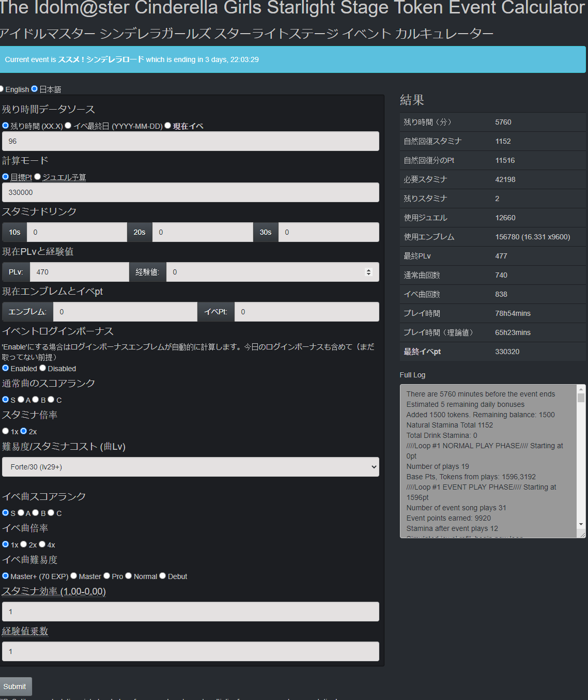Select 2x stamina multiplier

[x=24, y=431]
